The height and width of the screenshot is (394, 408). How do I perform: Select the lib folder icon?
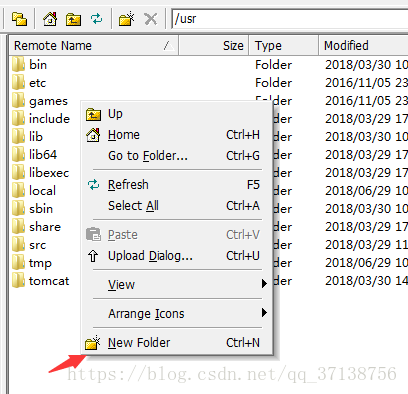[x=18, y=136]
